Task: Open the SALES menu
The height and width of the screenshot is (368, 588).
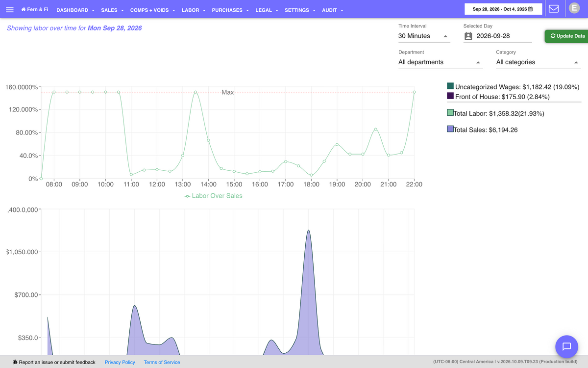Action: pos(112,10)
